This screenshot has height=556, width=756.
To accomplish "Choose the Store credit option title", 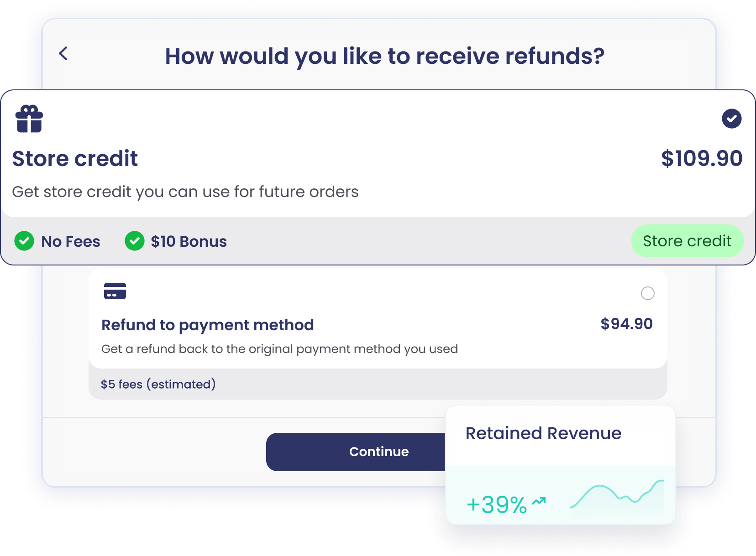I will [x=75, y=159].
